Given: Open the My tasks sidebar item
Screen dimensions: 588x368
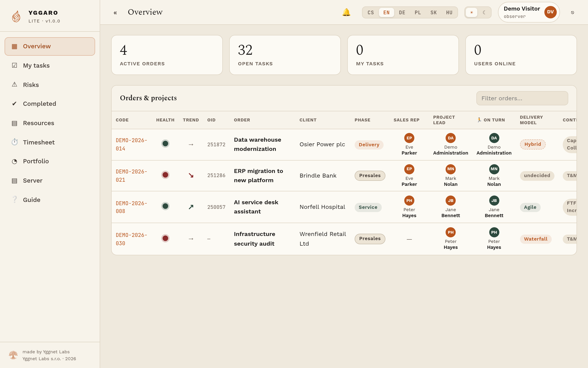Looking at the screenshot, I should click(x=50, y=66).
